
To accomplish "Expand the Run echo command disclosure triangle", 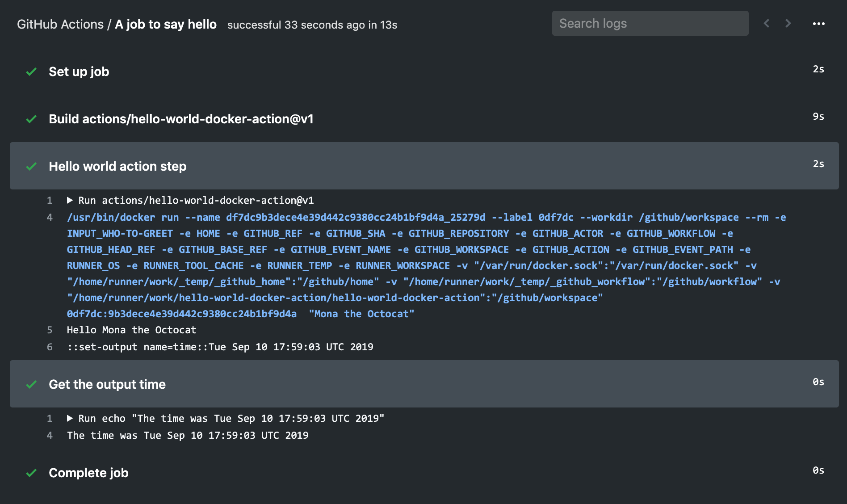I will pos(70,418).
